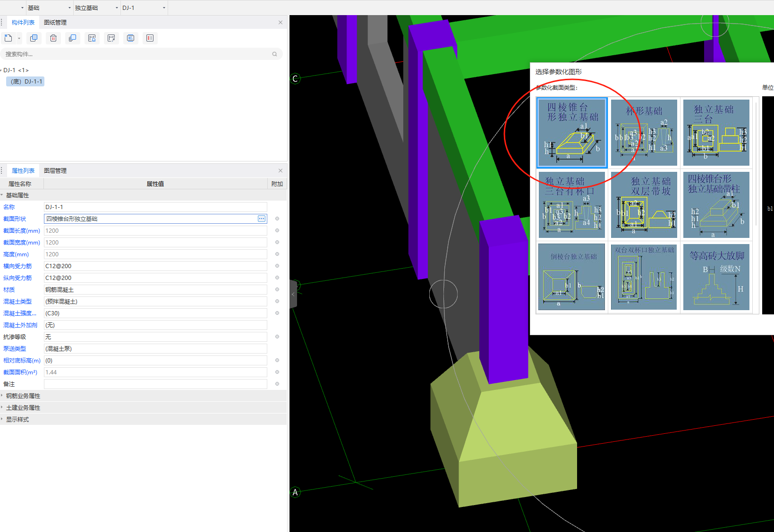
Task: Click the copy component icon
Action: [34, 38]
